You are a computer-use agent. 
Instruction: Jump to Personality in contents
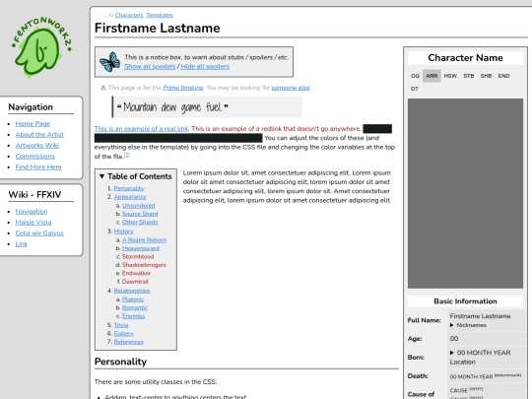129,188
